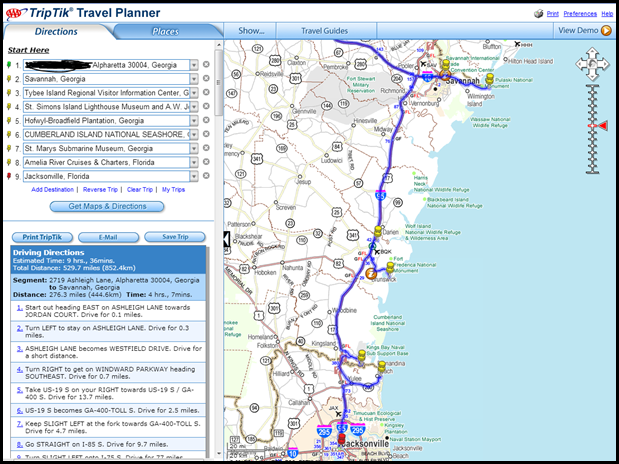Remove destination 1 Alpharetta with X icon
619x464 pixels.
[206, 64]
